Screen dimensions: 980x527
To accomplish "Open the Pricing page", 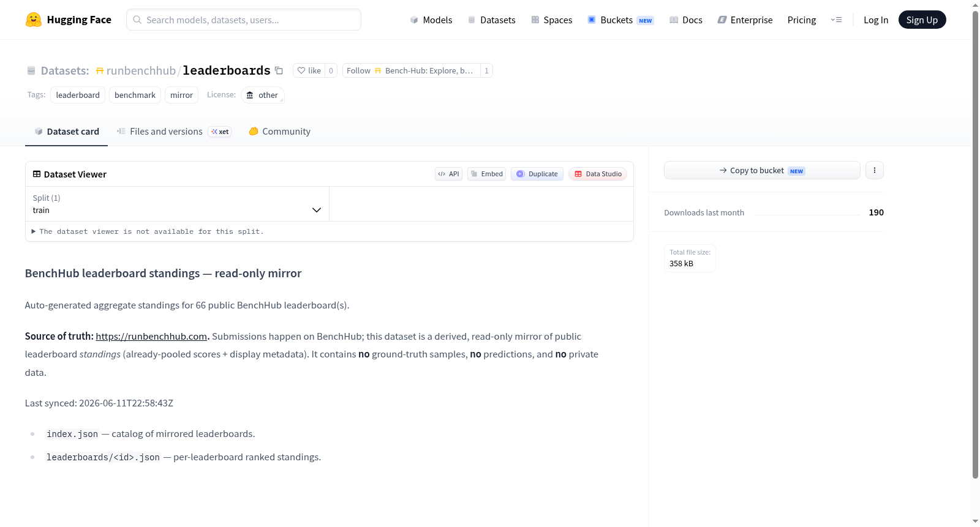I will [x=802, y=20].
